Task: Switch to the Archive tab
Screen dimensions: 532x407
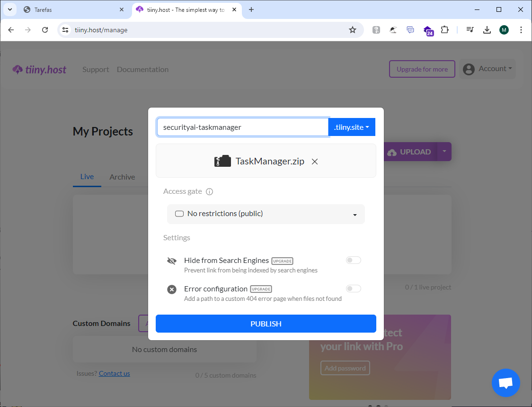Action: [122, 177]
